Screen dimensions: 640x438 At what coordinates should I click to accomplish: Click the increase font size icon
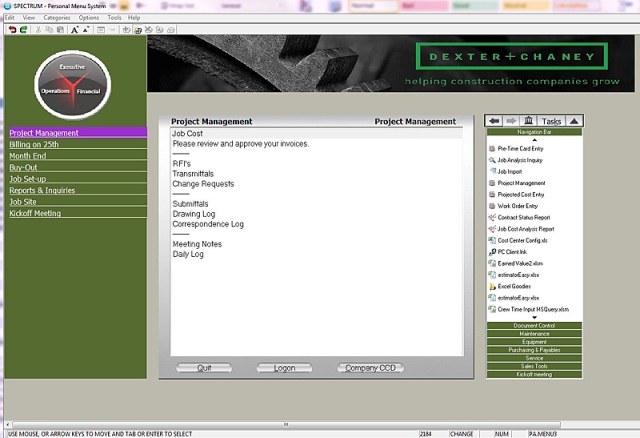(75, 29)
